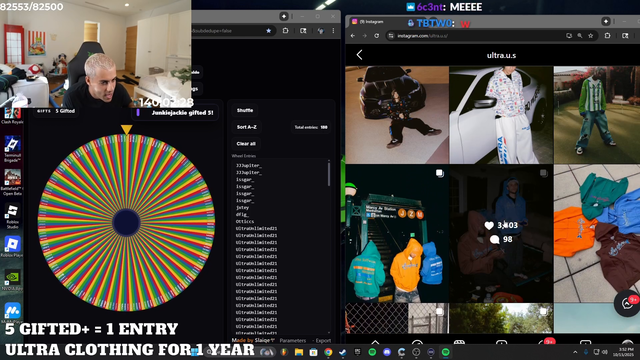Viewport: 640px width, 360px height.
Task: Open the green striped jersey post
Action: tap(597, 115)
